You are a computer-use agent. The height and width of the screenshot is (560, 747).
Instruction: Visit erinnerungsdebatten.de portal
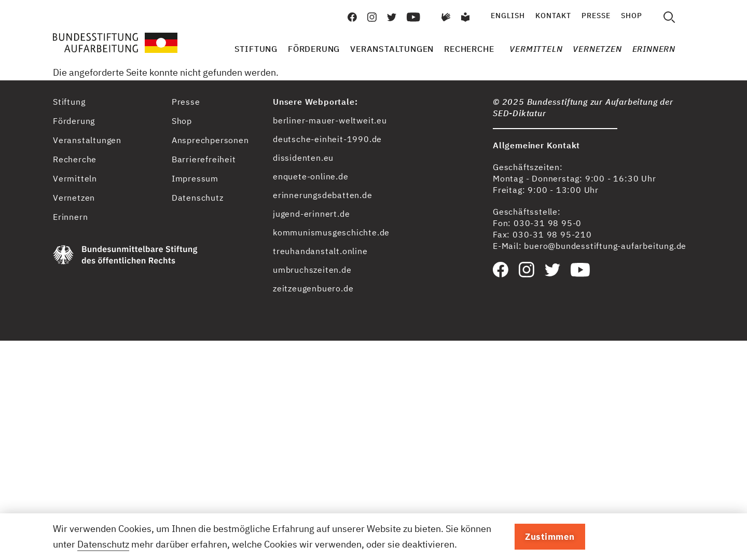click(x=322, y=195)
